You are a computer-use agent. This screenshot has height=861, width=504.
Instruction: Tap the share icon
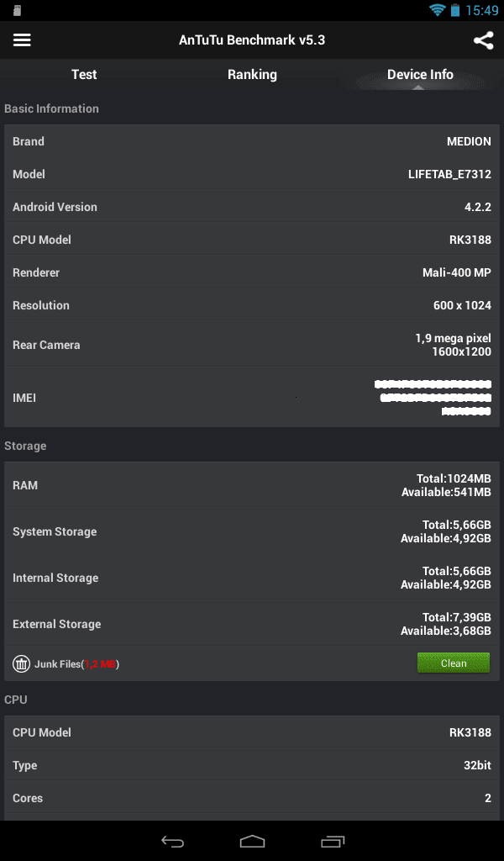coord(483,40)
